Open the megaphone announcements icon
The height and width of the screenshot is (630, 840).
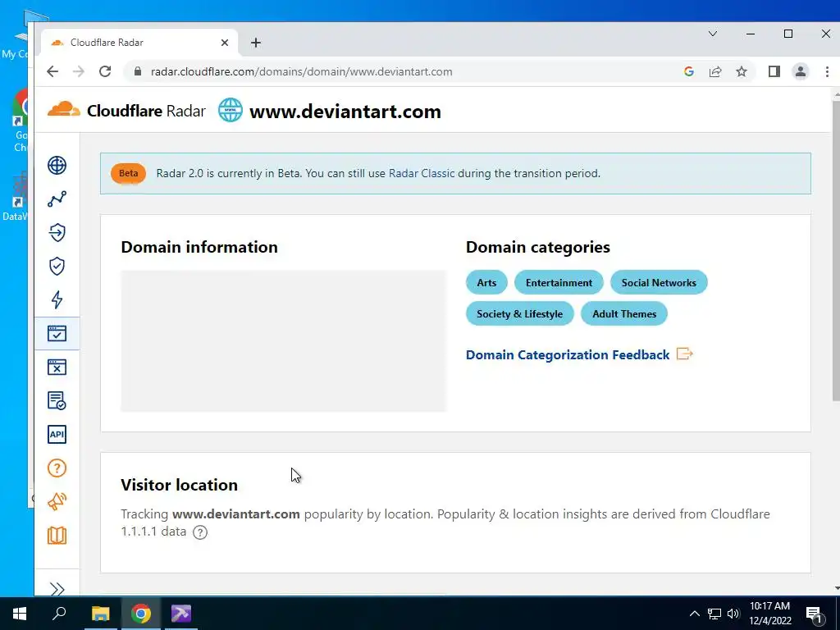(x=57, y=501)
